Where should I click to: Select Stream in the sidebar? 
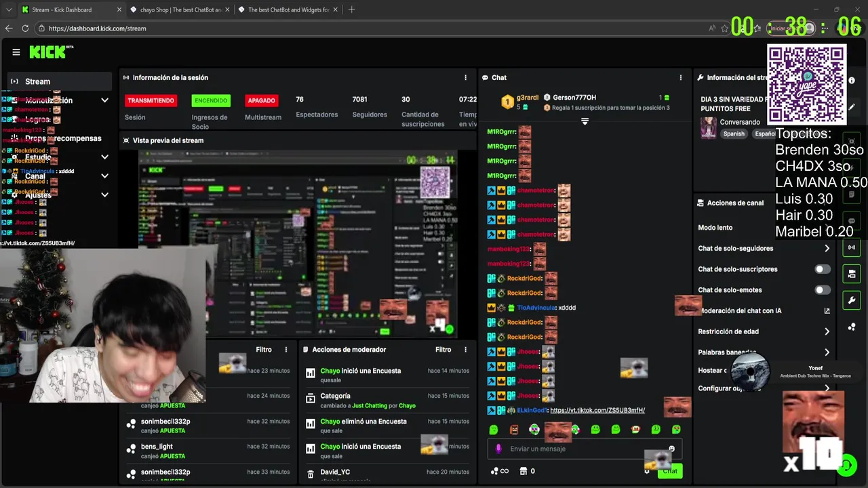pos(60,81)
